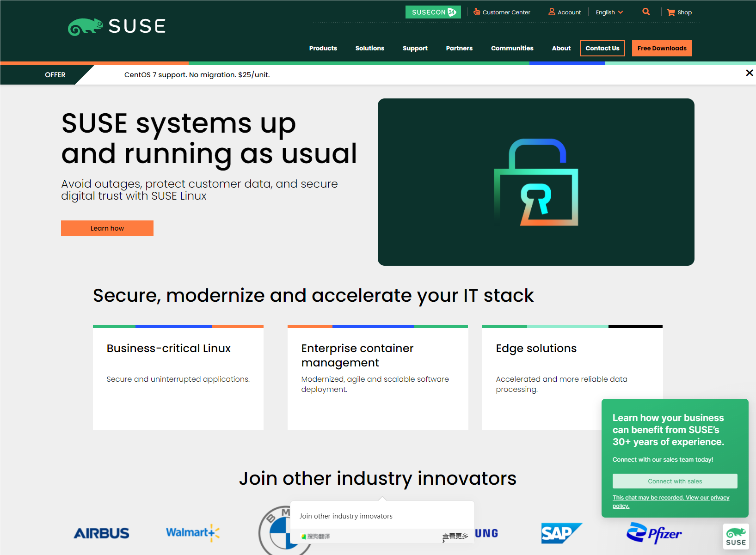
Task: Click 'Accelerated and more reliable data processing.' text
Action: [x=561, y=384]
